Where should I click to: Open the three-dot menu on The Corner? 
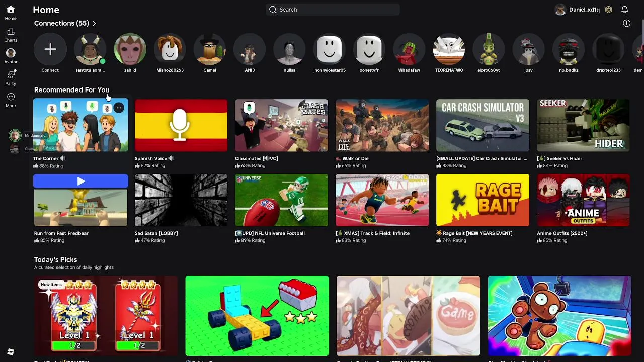pos(118,108)
